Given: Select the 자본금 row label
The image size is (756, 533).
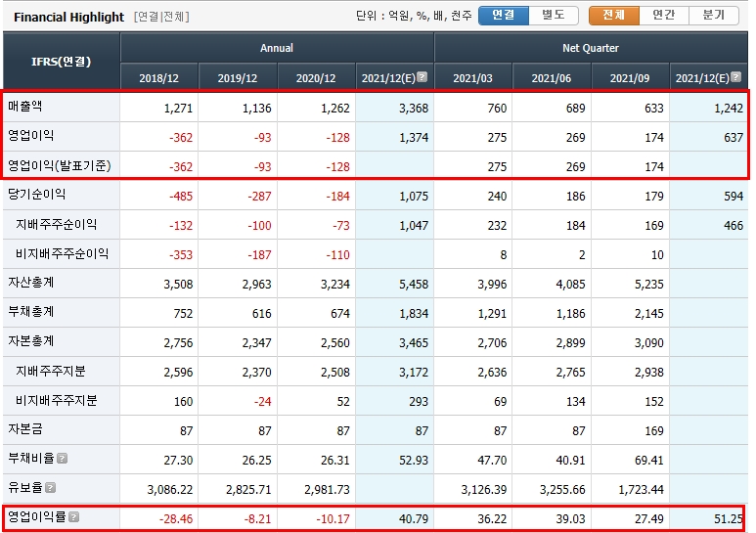Looking at the screenshot, I should 25,429.
